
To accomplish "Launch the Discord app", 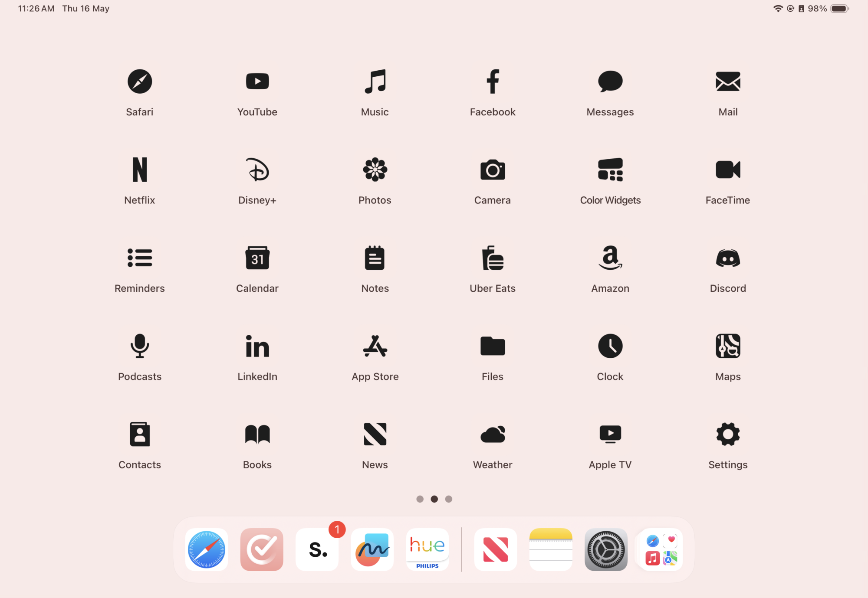I will 728,258.
